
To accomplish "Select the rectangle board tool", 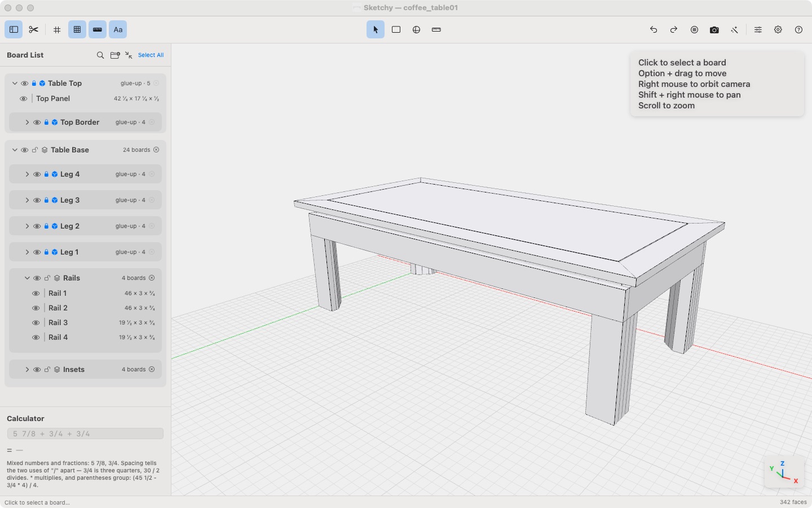I will pos(396,29).
